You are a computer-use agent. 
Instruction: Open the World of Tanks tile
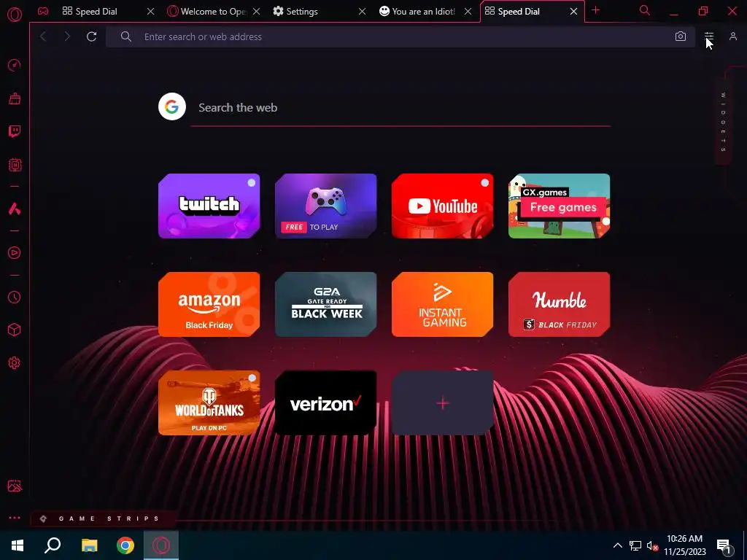[x=209, y=402]
